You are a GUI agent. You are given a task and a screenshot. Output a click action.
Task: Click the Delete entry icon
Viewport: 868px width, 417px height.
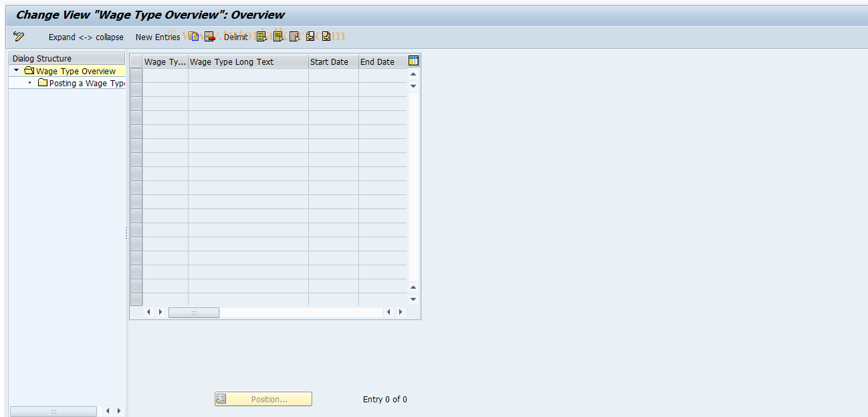click(x=209, y=36)
